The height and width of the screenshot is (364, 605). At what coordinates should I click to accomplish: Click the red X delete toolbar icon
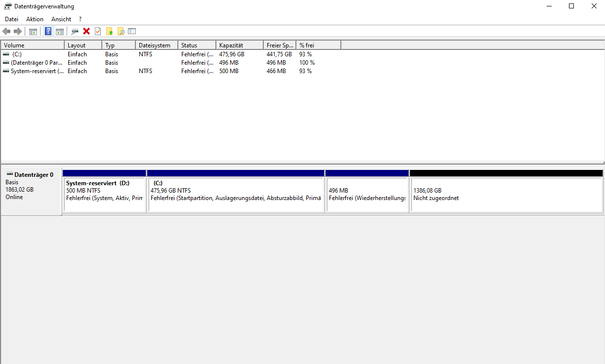(x=86, y=31)
